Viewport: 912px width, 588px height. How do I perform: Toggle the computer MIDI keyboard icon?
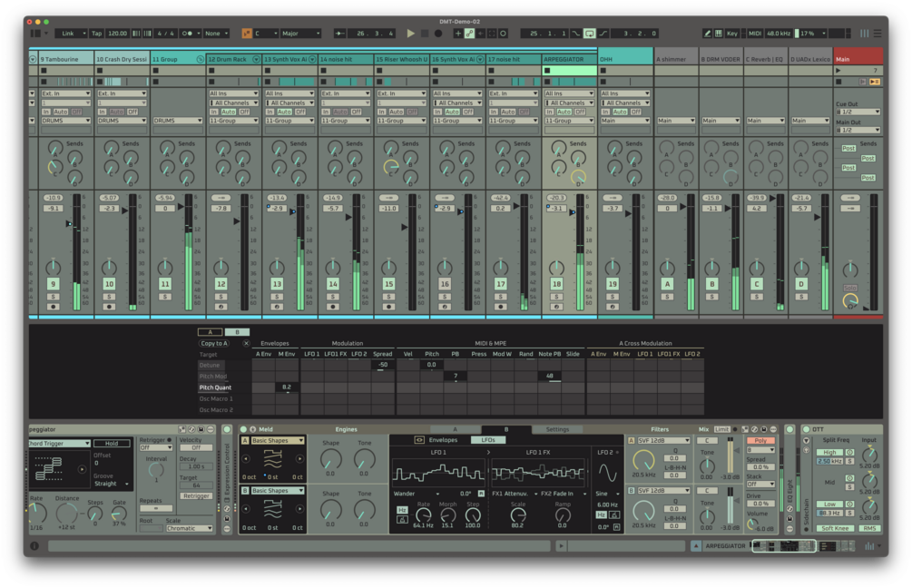tap(719, 34)
